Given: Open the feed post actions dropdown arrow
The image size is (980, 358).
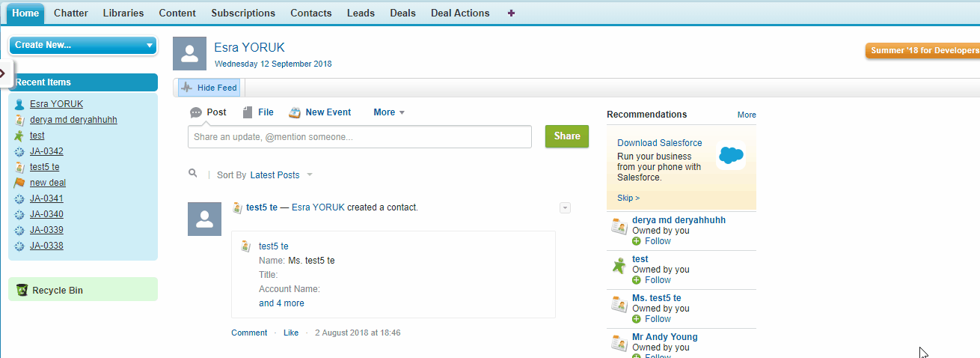Looking at the screenshot, I should [x=565, y=207].
